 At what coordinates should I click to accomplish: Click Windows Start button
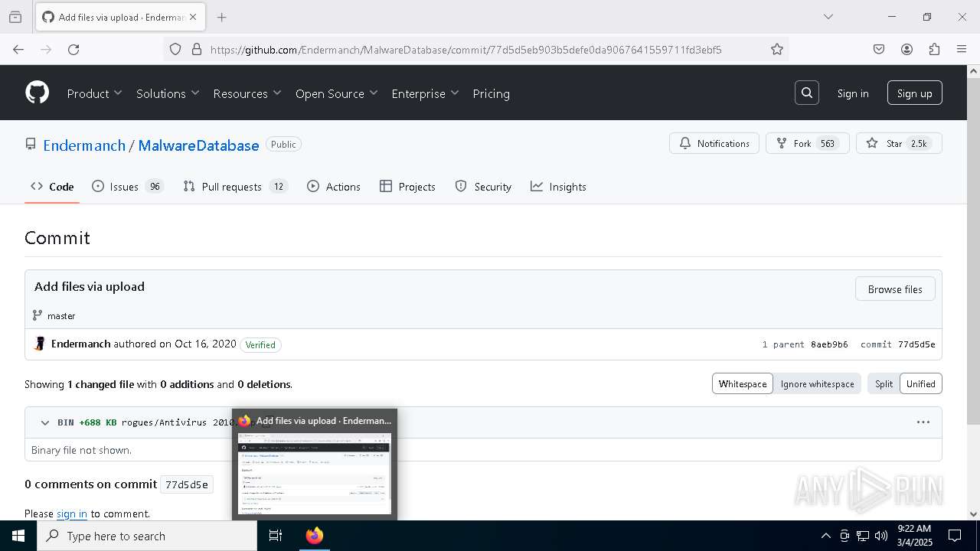[x=18, y=536]
